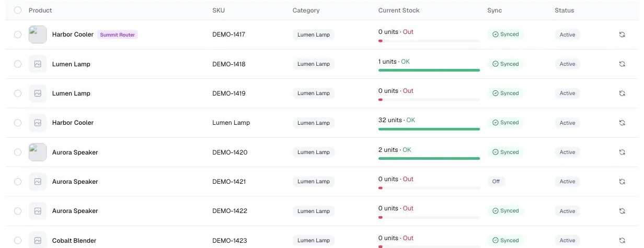The width and height of the screenshot is (644, 248).
Task: Click the refresh icon for DEMO-1421
Action: click(622, 181)
